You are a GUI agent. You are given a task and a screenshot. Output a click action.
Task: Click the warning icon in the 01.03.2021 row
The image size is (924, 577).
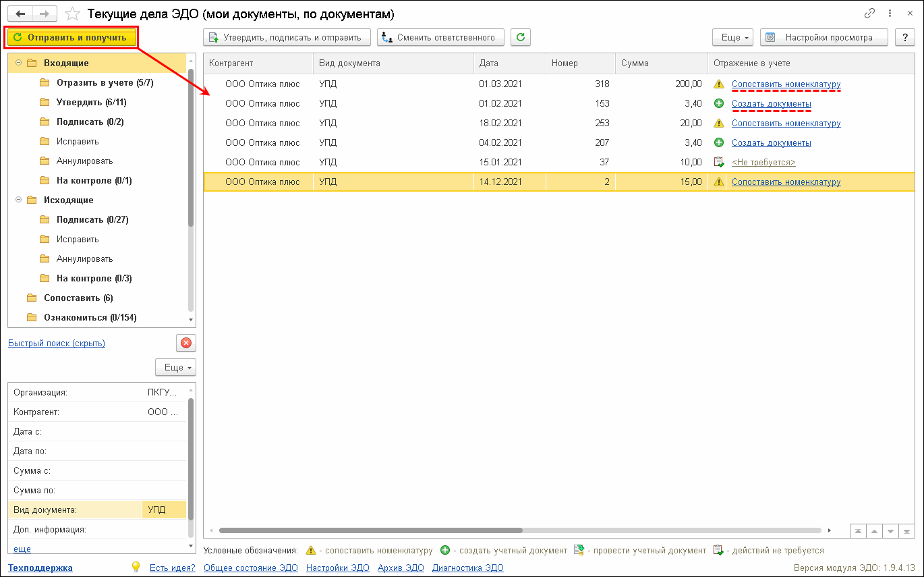pyautogui.click(x=718, y=84)
